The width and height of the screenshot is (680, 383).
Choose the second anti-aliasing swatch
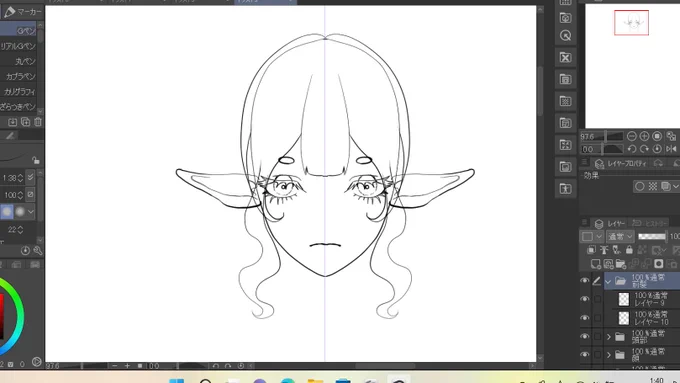(x=20, y=212)
